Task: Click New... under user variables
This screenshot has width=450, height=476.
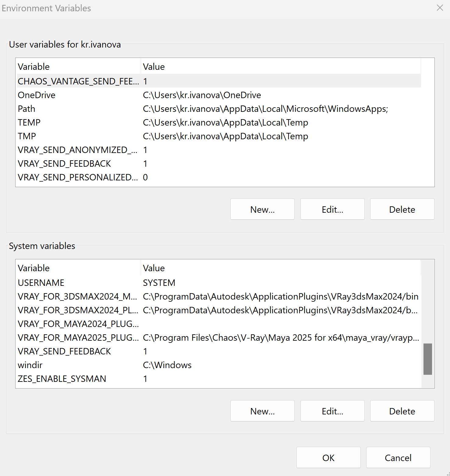Action: click(x=262, y=209)
